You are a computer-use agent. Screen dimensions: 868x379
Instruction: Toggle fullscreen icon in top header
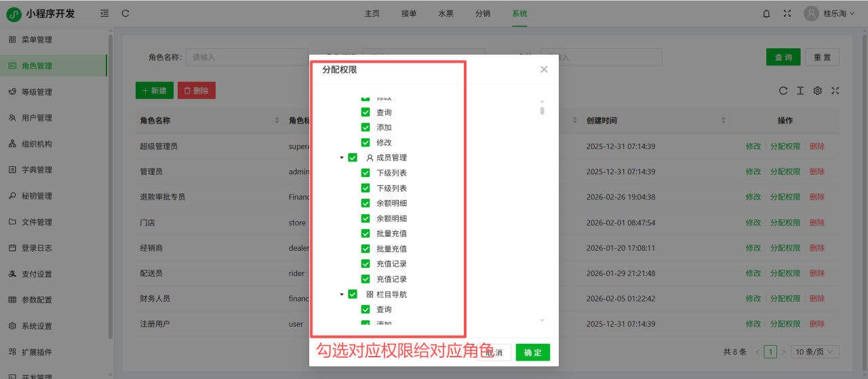[x=787, y=14]
